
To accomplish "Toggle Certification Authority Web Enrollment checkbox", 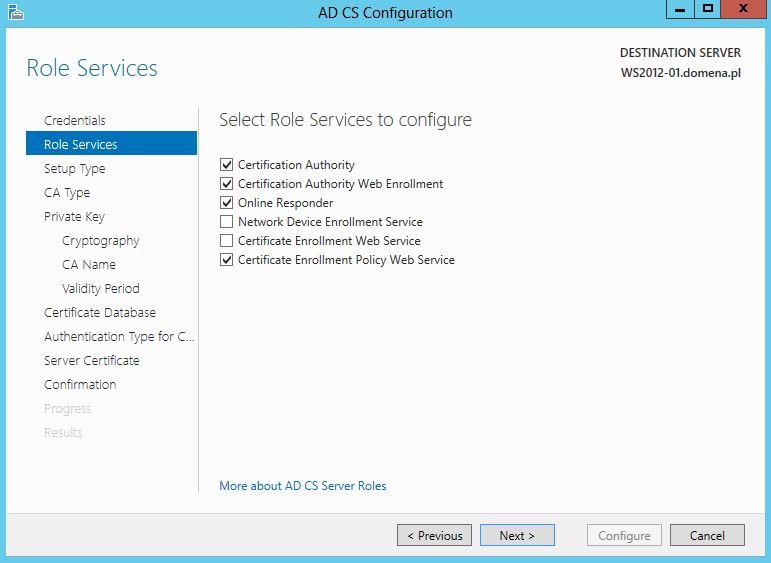I will point(226,184).
